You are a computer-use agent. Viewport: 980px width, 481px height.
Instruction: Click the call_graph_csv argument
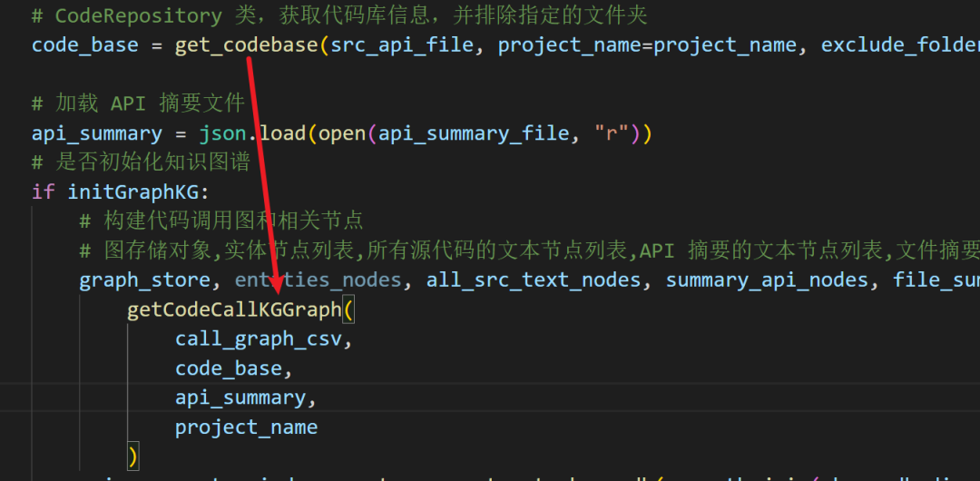tap(258, 339)
